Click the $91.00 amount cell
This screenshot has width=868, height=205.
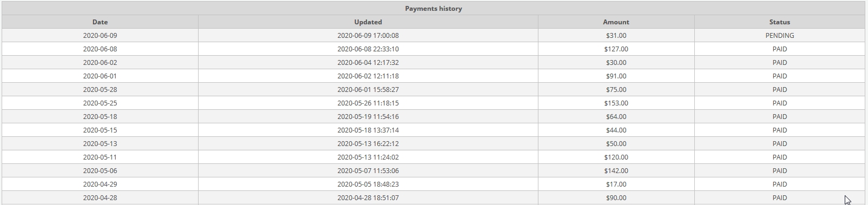pyautogui.click(x=616, y=76)
